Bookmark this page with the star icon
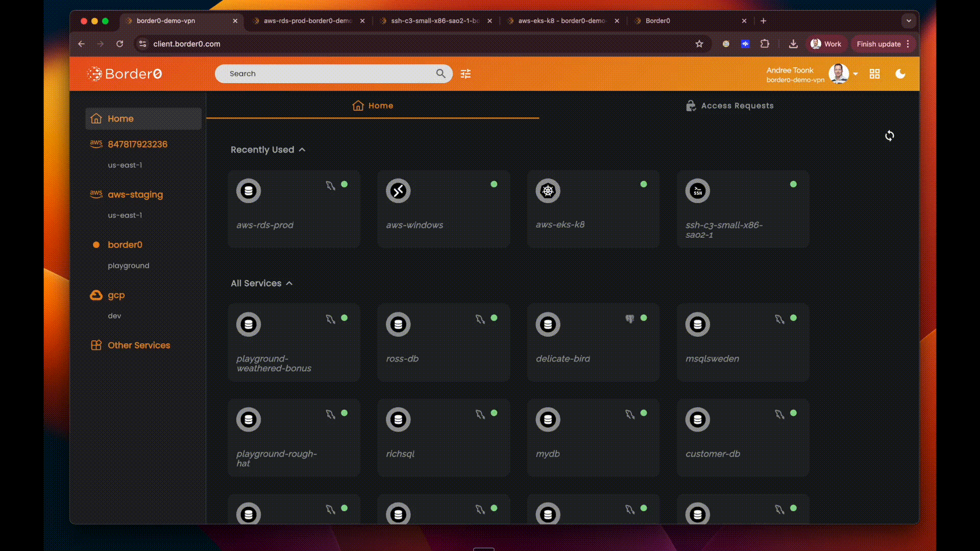This screenshot has width=980, height=551. click(699, 44)
